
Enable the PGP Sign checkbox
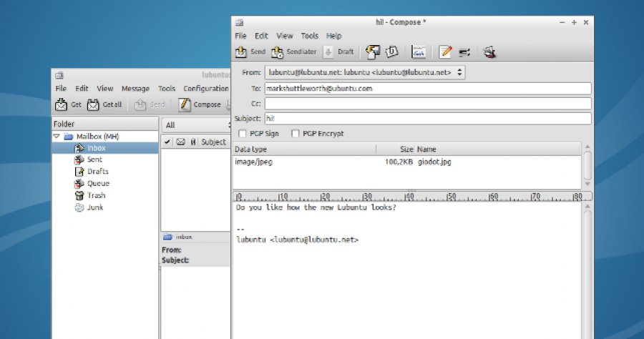[x=243, y=134]
